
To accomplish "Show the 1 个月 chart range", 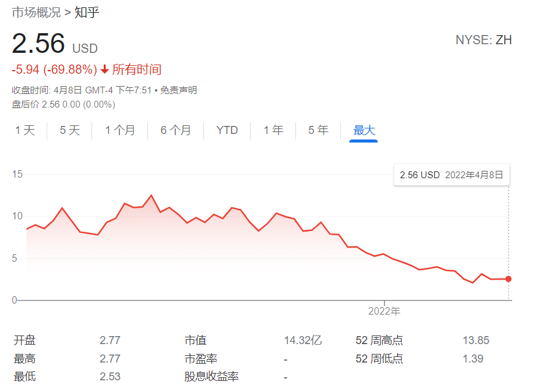I will (x=120, y=130).
